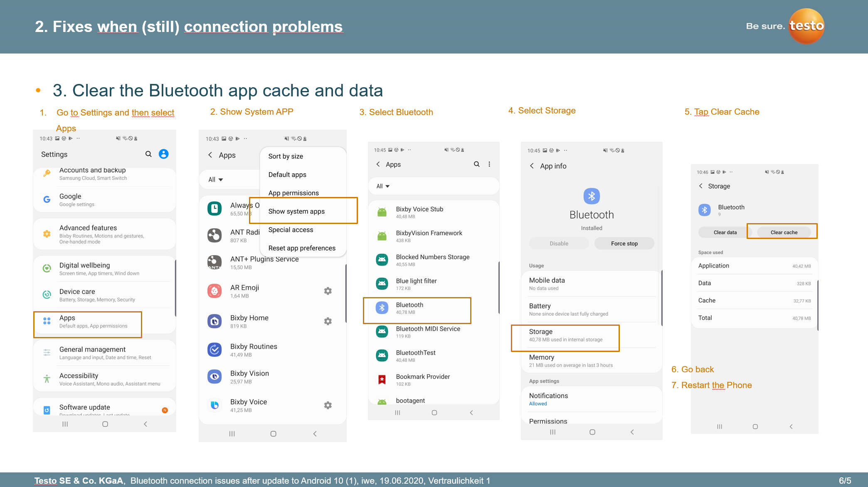Tap the search icon in Settings header

point(148,154)
